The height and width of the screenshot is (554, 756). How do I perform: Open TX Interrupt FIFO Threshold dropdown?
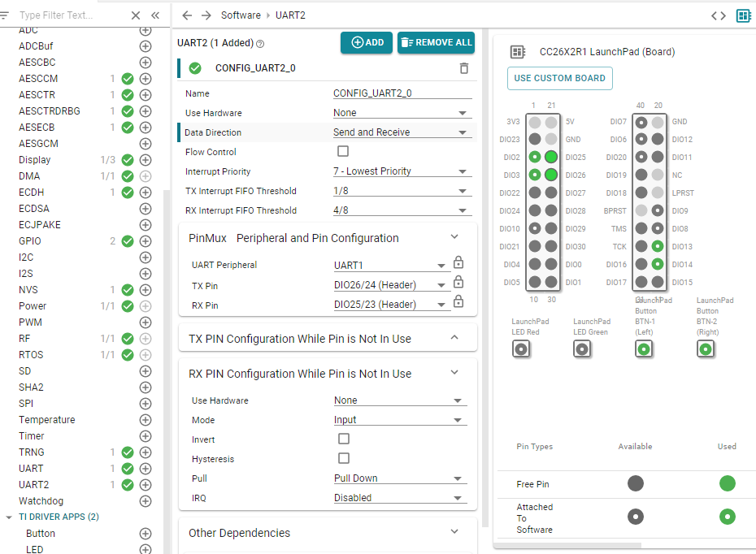(x=402, y=191)
